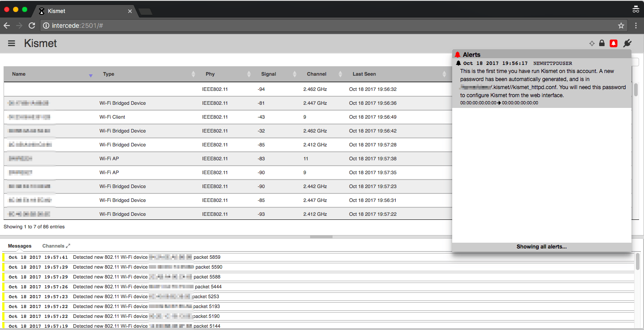Bookmark the page with the star icon
This screenshot has width=644, height=330.
pyautogui.click(x=621, y=26)
